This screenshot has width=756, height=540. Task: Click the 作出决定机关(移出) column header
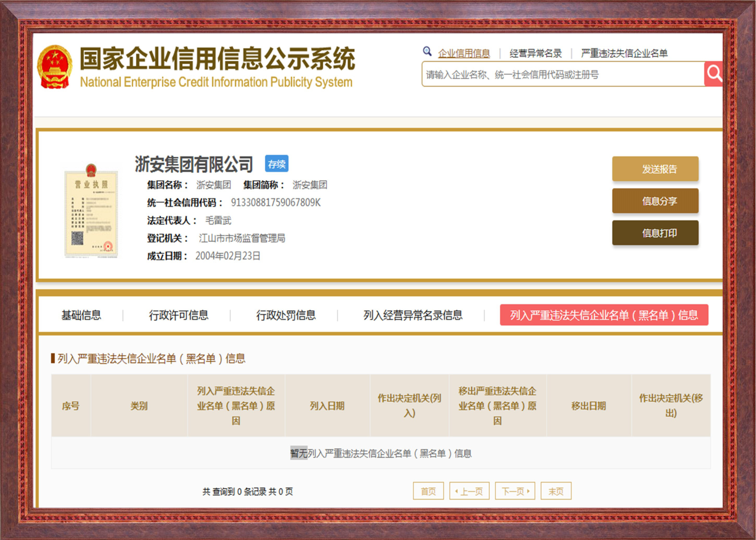[x=671, y=406]
